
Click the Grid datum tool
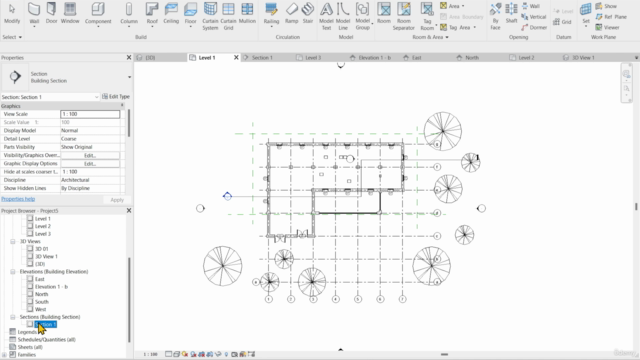(562, 22)
